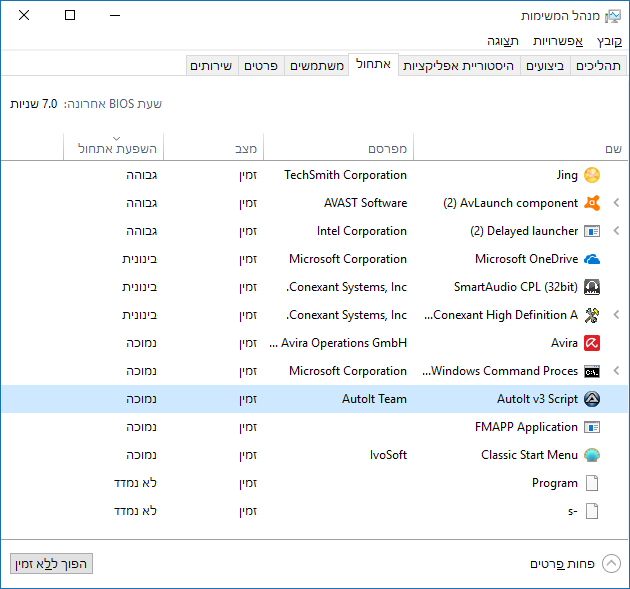Switch to the תהליכים (Processes) tab

pos(598,66)
